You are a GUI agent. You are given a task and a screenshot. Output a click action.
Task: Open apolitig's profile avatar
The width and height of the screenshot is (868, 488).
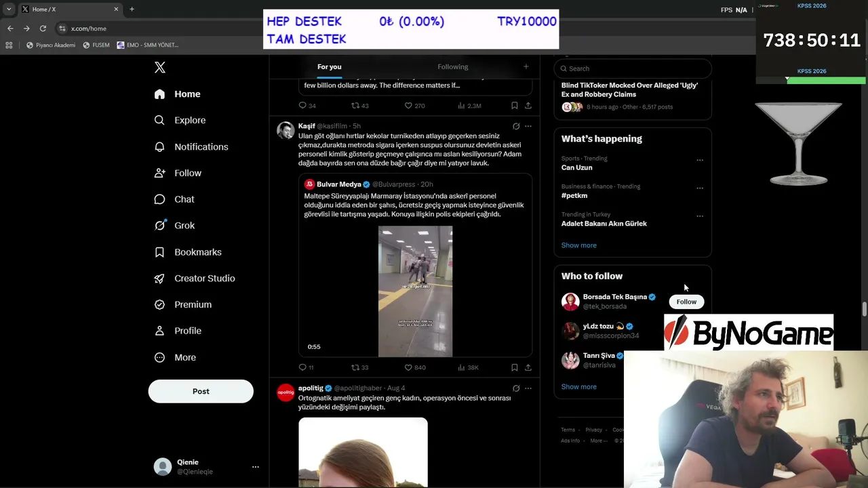[x=285, y=392]
